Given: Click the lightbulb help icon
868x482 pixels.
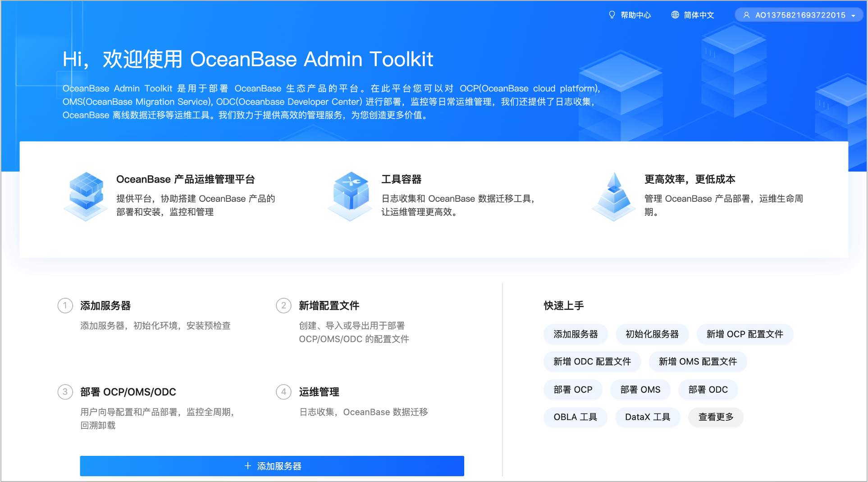Looking at the screenshot, I should [612, 15].
